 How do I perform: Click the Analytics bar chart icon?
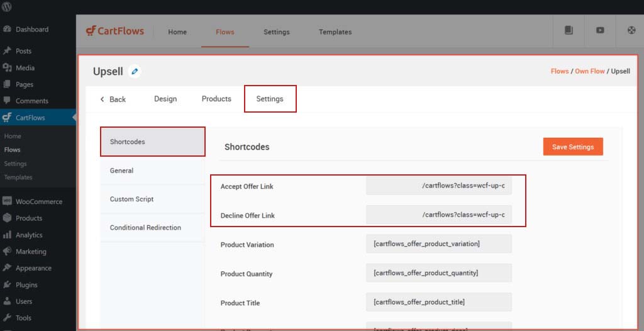coord(6,235)
